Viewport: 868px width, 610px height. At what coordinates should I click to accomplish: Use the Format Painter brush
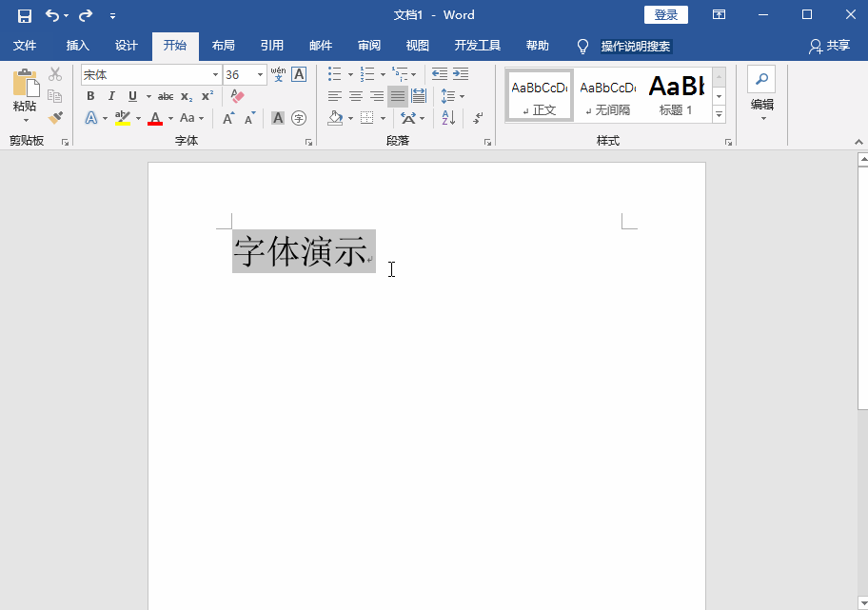point(55,116)
